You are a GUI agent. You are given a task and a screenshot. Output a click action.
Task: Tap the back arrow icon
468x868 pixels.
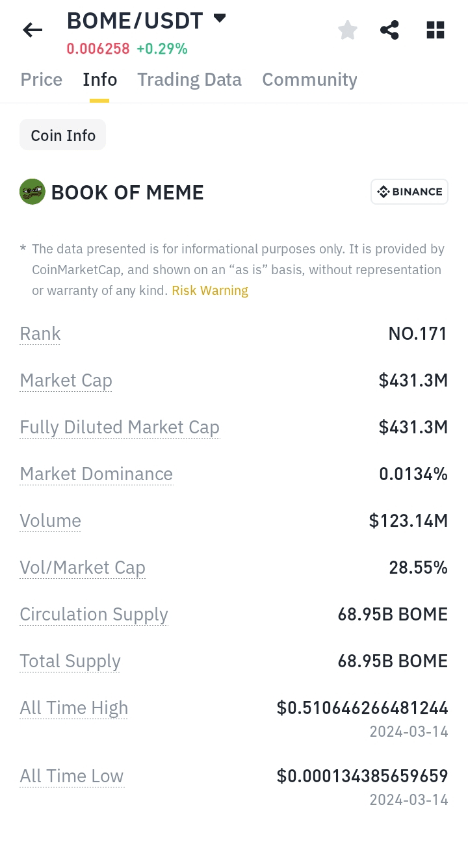[32, 30]
